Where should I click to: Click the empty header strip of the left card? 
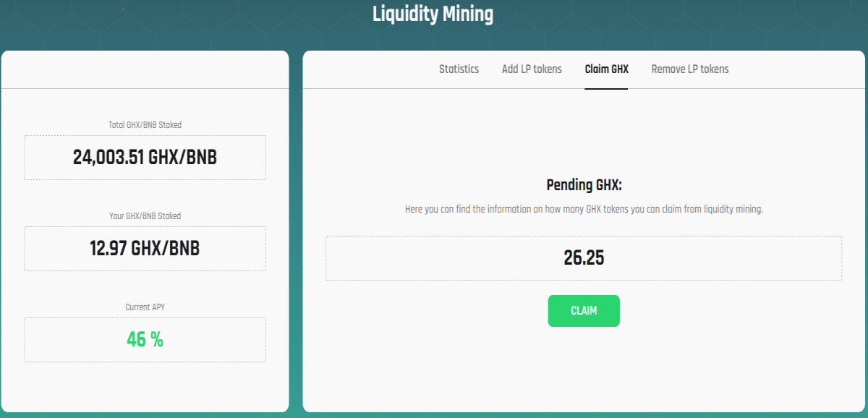145,69
